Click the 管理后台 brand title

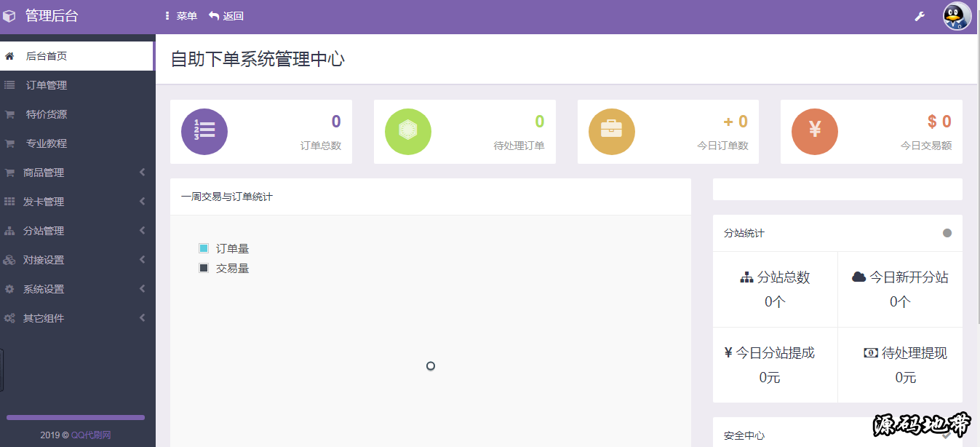[52, 15]
